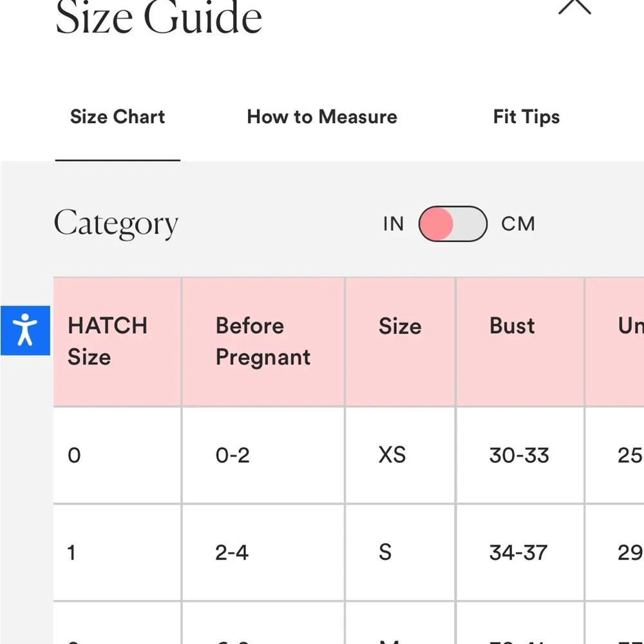Click the 34-37 bust measurement cell
This screenshot has height=644, width=644.
pos(518,553)
